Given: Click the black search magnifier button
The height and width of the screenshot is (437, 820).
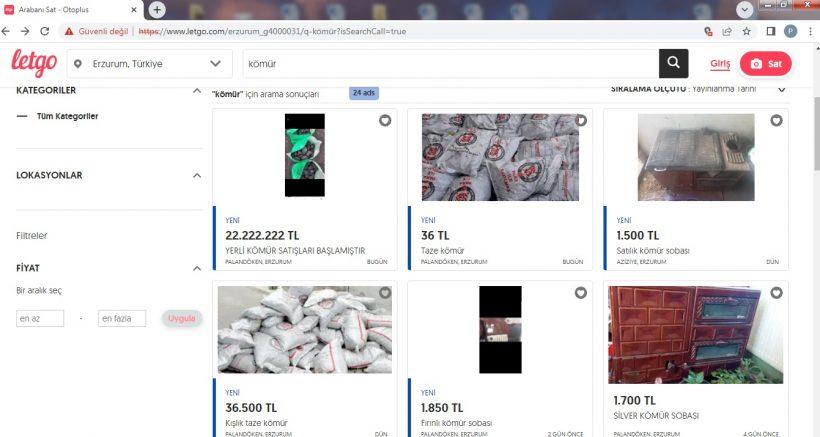Looking at the screenshot, I should click(674, 63).
